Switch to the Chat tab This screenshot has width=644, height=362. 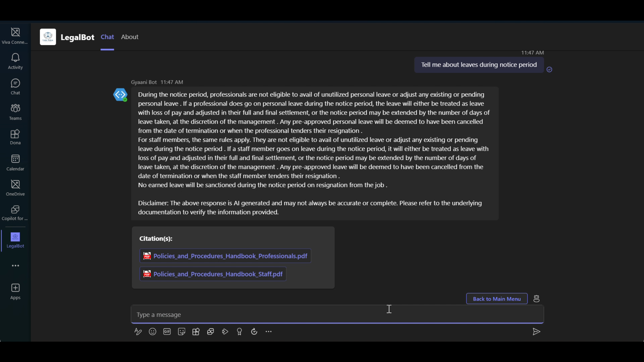107,37
